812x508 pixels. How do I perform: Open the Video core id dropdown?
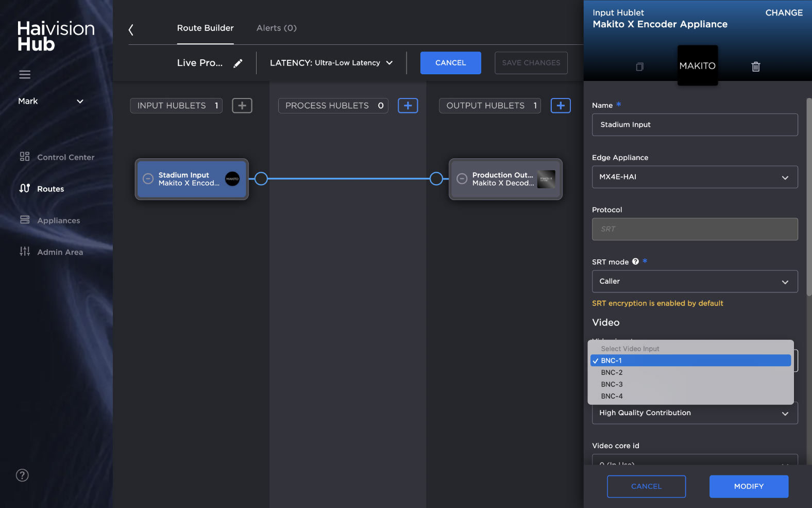click(x=695, y=460)
